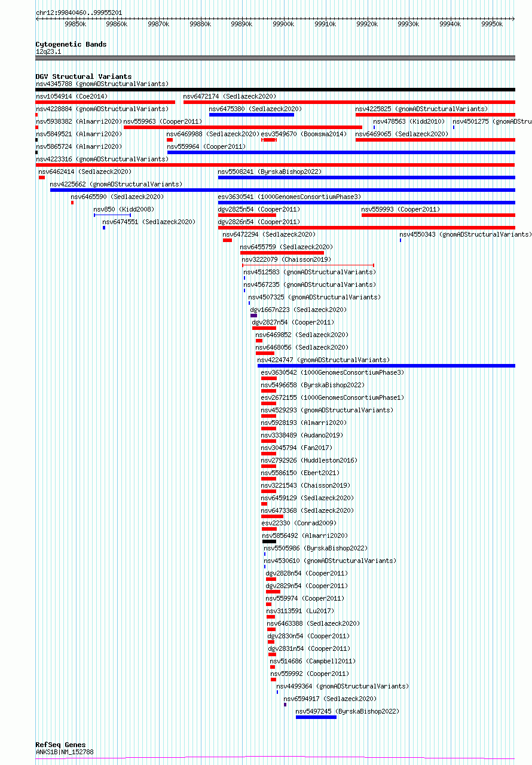The image size is (532, 765).
Task: Click nsv6474551 (Sedlazeck2020) label
Action: point(149,222)
